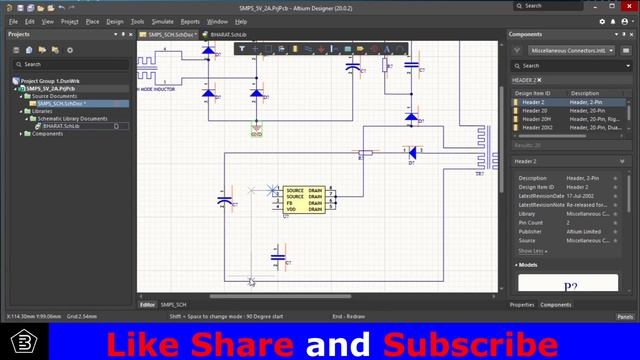Select the Move (crosshair) tool in the active bar
The width and height of the screenshot is (640, 360).
(255, 49)
